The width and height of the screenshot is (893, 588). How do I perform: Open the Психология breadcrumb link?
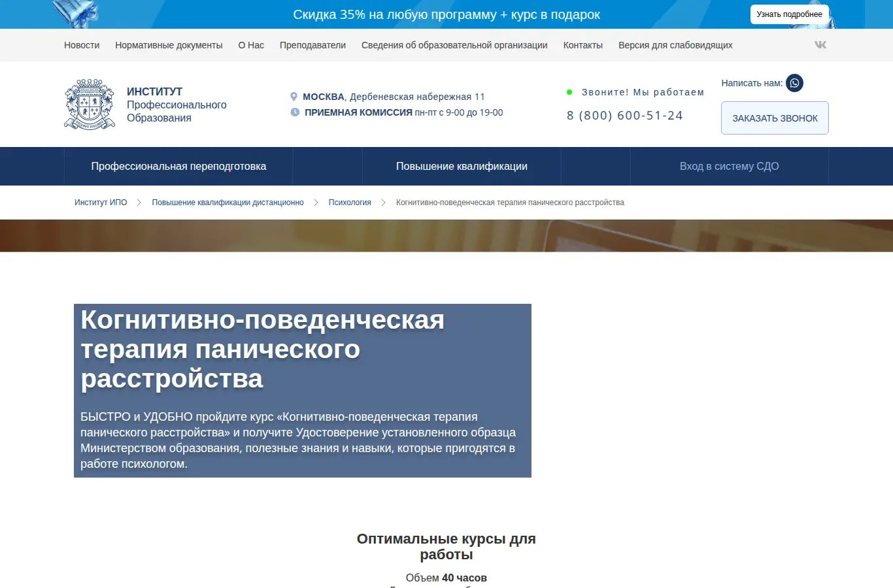pyautogui.click(x=350, y=203)
